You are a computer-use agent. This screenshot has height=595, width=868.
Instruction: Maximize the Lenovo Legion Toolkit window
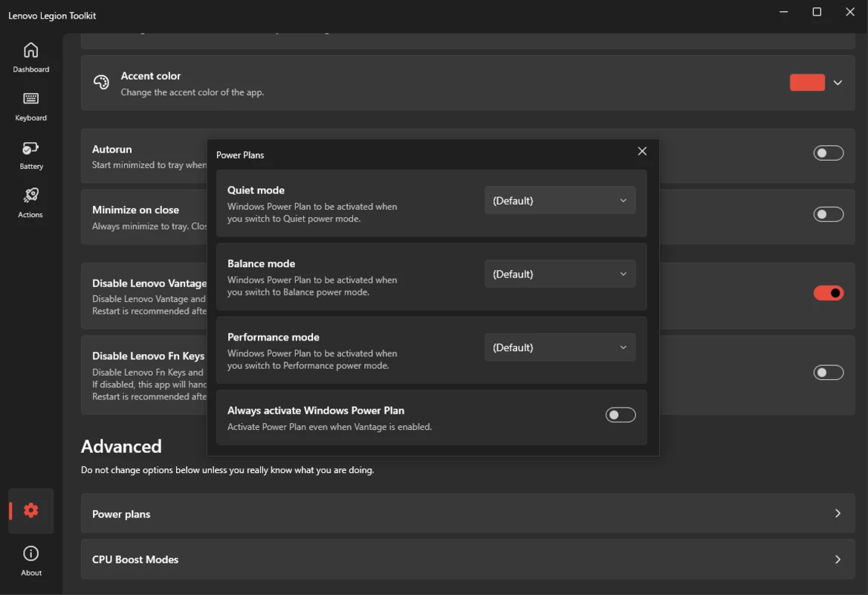pos(817,12)
